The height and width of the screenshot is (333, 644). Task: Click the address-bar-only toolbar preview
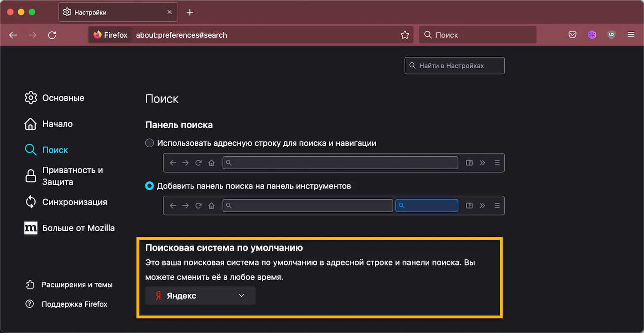[x=334, y=163]
